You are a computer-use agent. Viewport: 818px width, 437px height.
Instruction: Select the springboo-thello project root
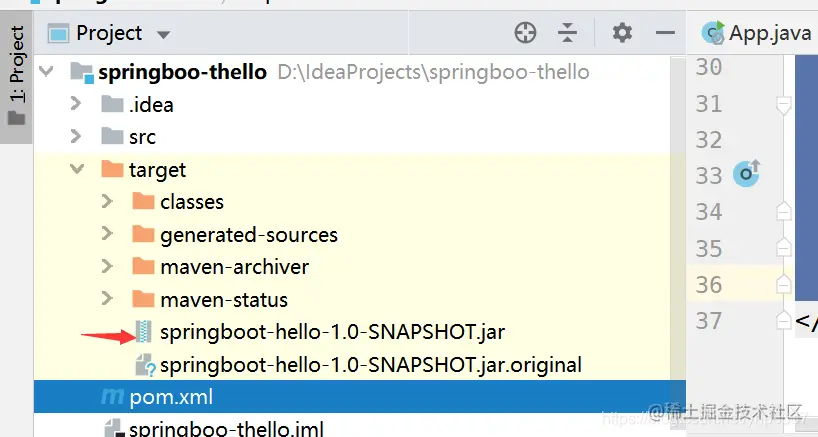[183, 72]
